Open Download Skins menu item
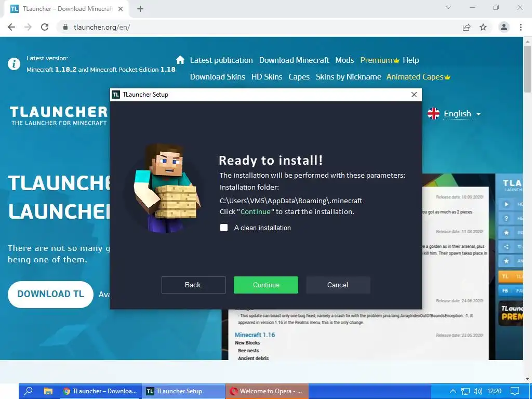This screenshot has width=532, height=399. point(218,77)
